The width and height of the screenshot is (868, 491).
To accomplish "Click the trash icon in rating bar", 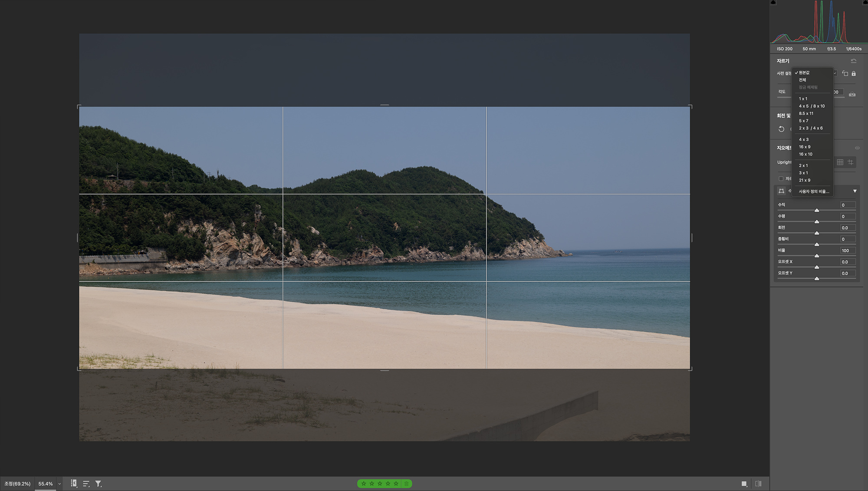I will point(406,484).
